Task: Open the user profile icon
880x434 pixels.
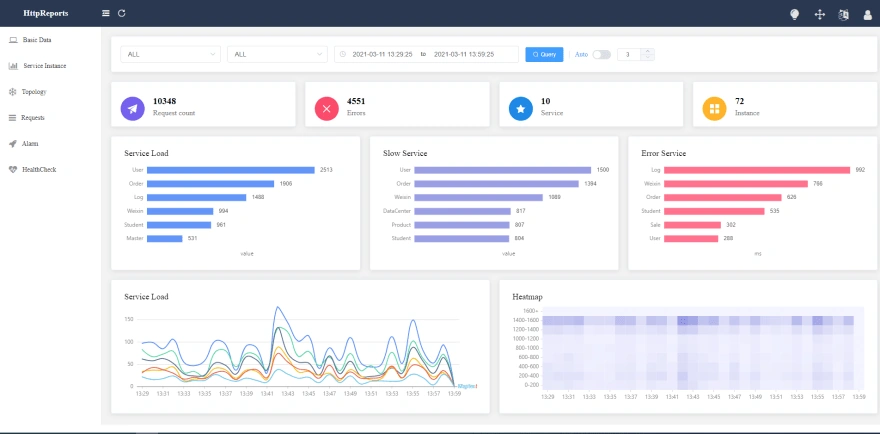Action: 867,15
